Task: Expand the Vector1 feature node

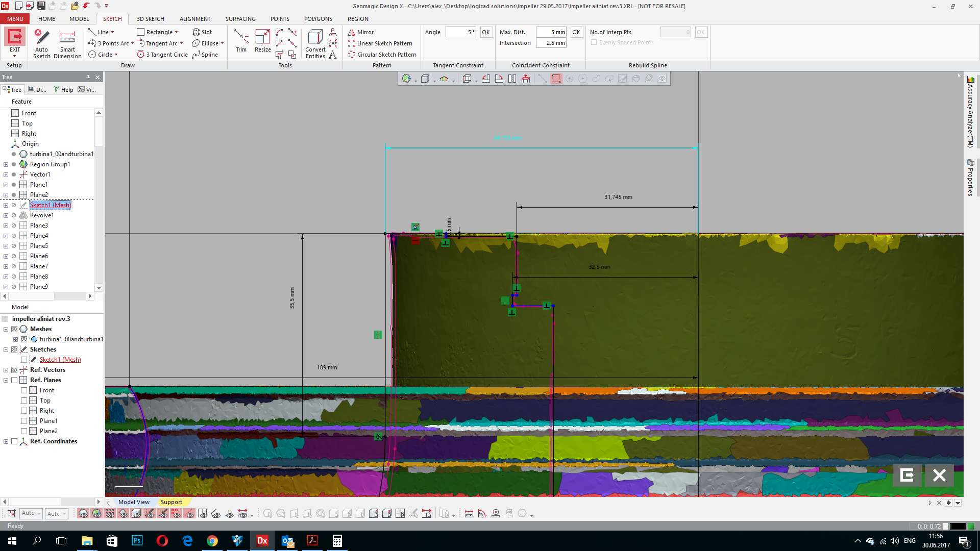Action: (6, 174)
